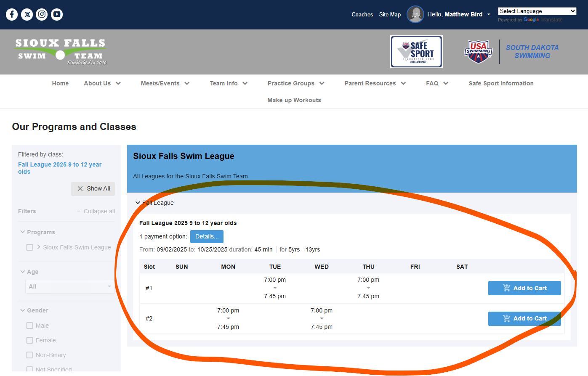The height and width of the screenshot is (376, 588).
Task: Enable the Male gender filter
Action: [30, 326]
